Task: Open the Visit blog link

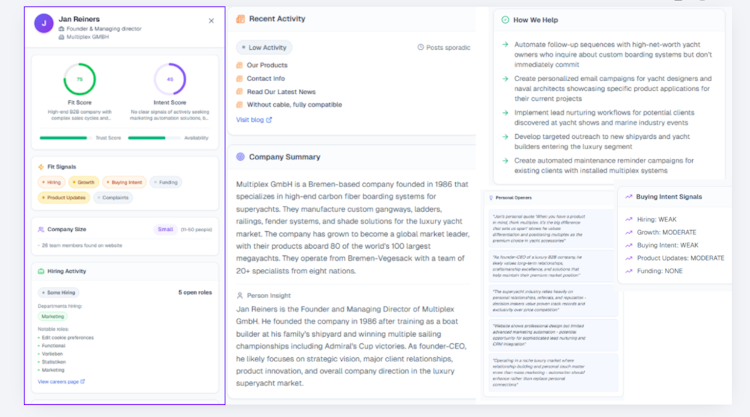Action: (254, 119)
